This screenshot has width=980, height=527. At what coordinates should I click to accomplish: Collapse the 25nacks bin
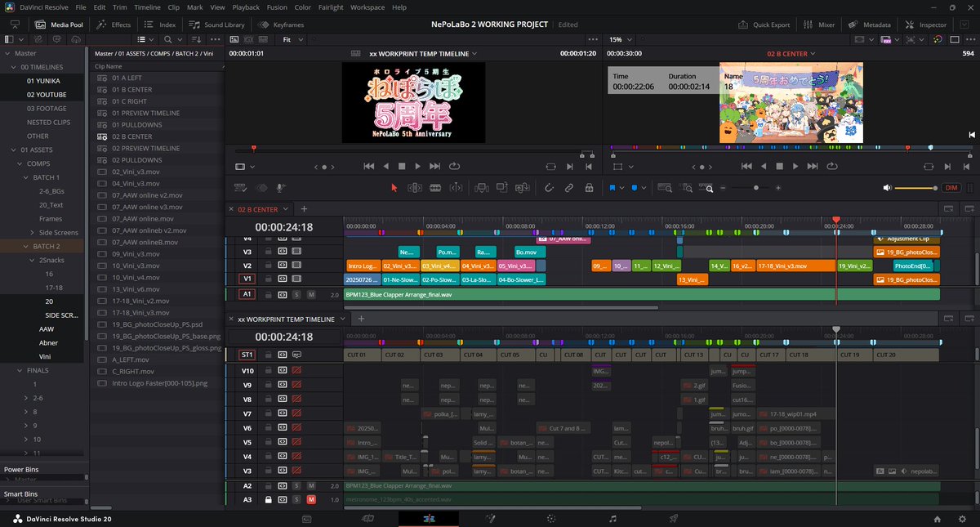33,260
